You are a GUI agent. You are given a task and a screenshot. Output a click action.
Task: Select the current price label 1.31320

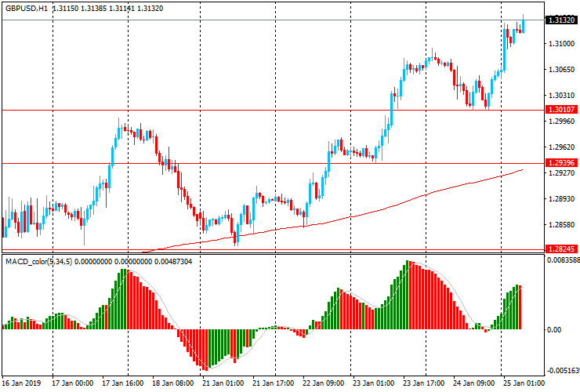(x=561, y=20)
